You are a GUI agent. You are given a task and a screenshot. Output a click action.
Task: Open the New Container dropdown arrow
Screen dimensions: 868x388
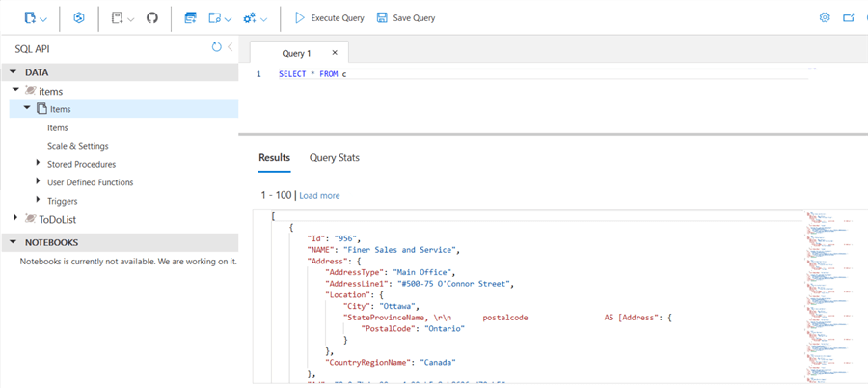43,19
